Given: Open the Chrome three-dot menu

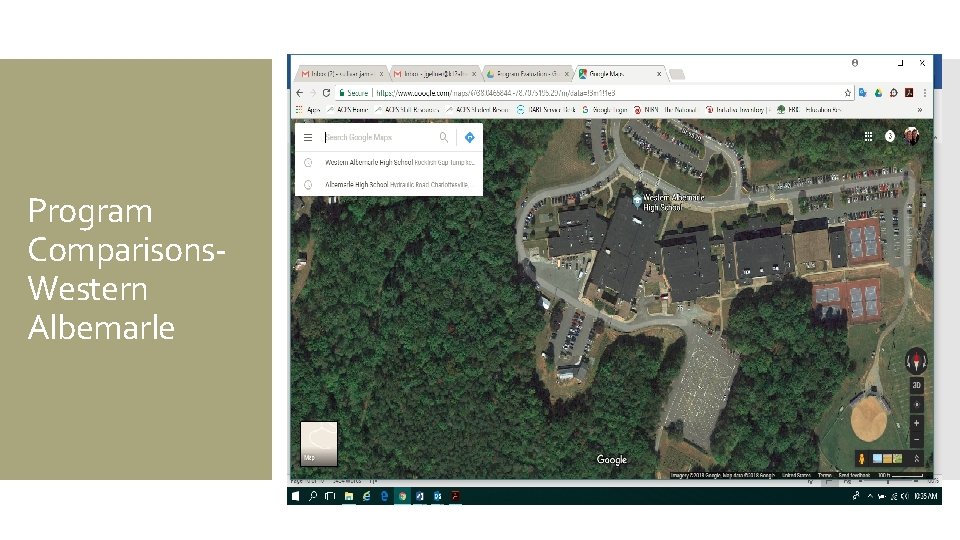Looking at the screenshot, I should point(924,93).
